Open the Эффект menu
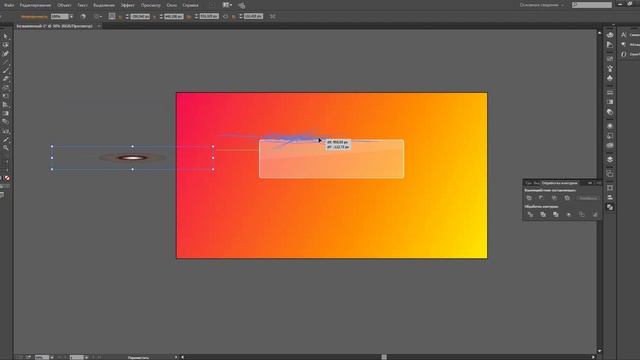The width and height of the screenshot is (640, 360). (x=128, y=5)
